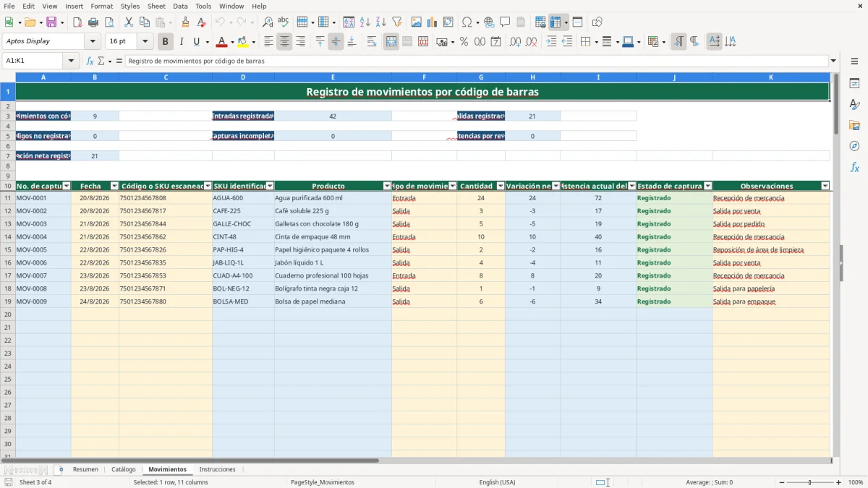Switch to the Resumen sheet tab

point(85,469)
